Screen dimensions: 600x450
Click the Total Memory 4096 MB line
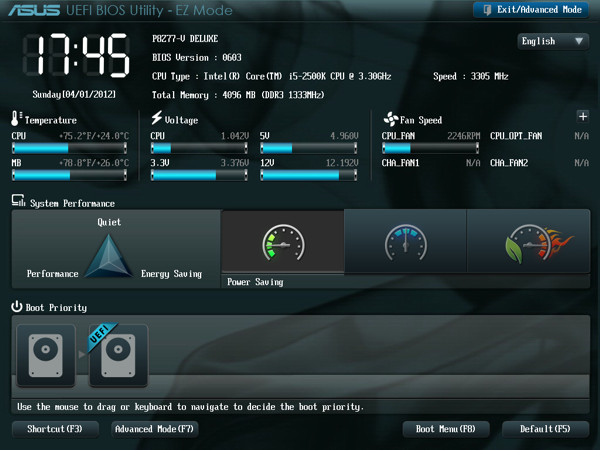[x=238, y=95]
